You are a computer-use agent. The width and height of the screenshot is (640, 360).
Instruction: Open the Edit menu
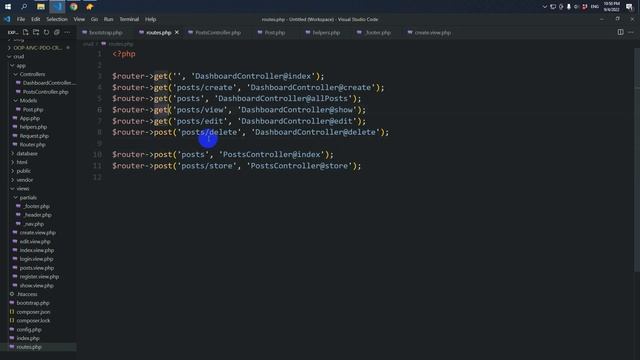pyautogui.click(x=36, y=19)
